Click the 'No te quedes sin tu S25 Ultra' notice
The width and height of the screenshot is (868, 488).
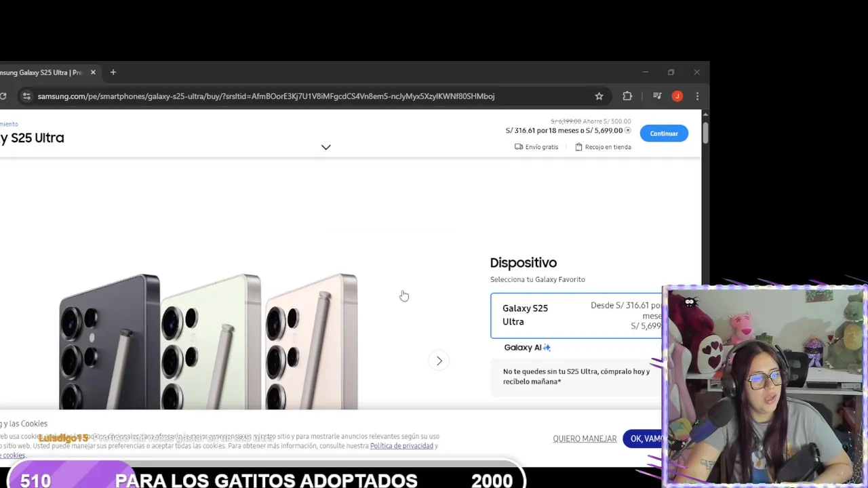tap(576, 376)
